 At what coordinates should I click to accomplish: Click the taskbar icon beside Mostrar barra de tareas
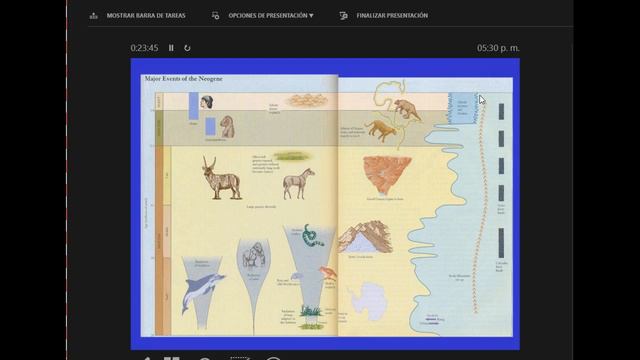[93, 16]
